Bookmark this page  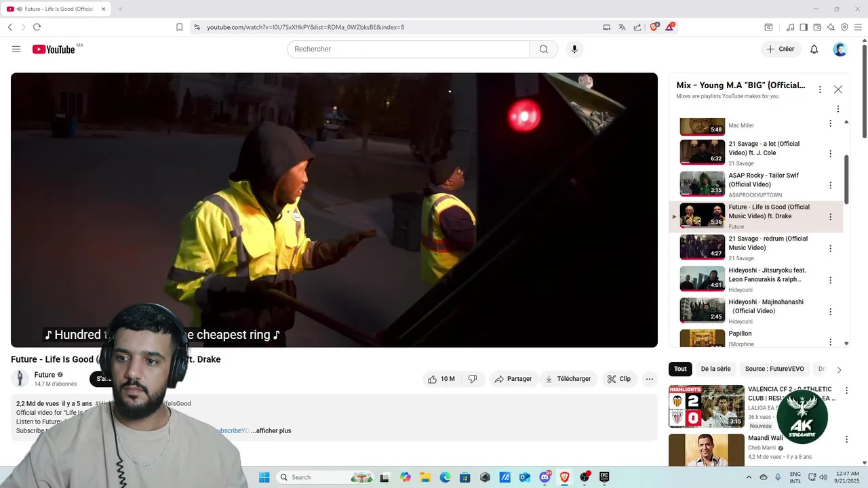click(x=179, y=27)
